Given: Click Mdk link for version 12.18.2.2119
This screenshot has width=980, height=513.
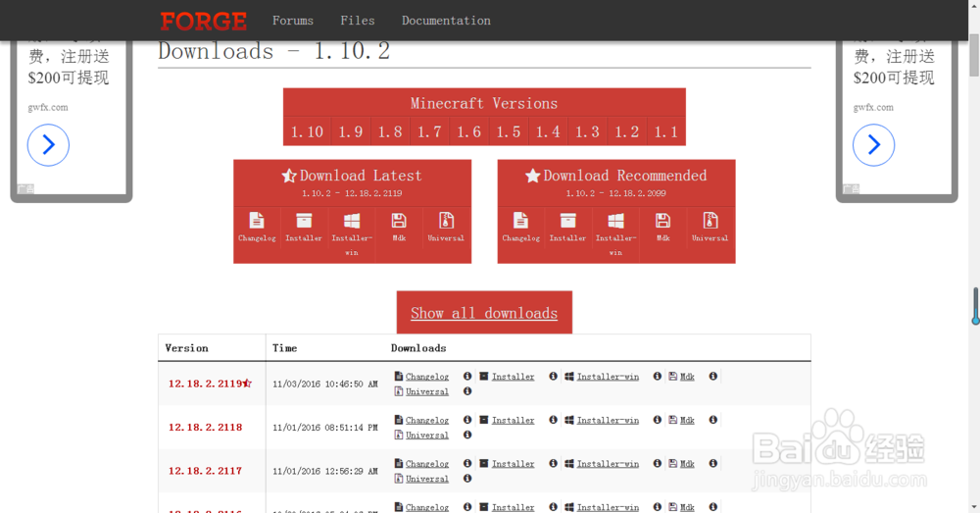Looking at the screenshot, I should [687, 377].
